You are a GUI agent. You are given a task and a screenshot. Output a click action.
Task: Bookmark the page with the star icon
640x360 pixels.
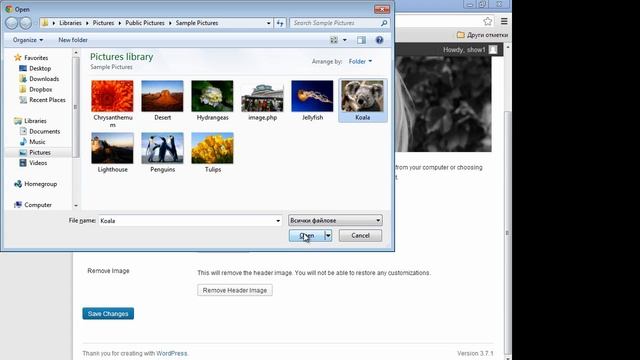pos(487,21)
